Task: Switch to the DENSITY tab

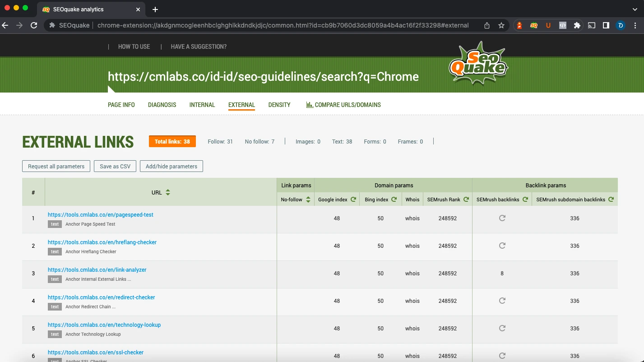Action: [x=279, y=104]
